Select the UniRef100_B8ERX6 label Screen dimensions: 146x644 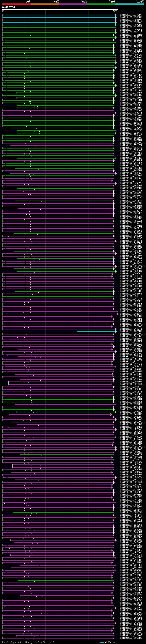tap(131, 53)
